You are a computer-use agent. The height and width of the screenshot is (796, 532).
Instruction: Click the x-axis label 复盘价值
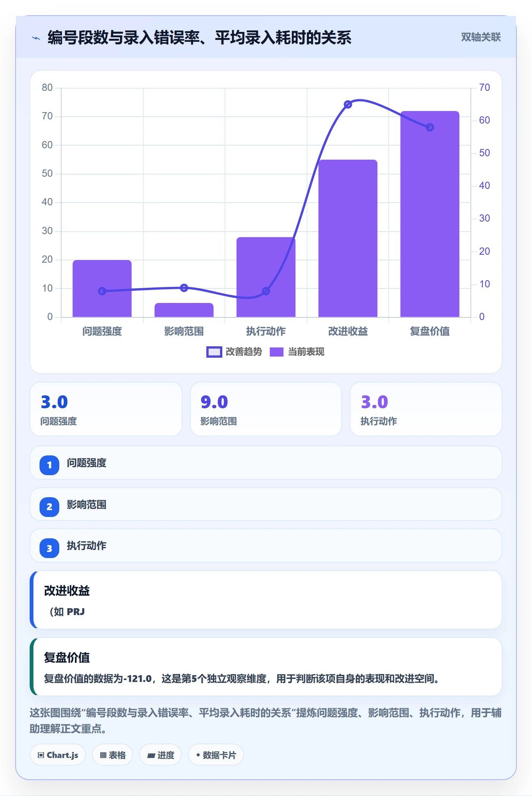pos(430,331)
